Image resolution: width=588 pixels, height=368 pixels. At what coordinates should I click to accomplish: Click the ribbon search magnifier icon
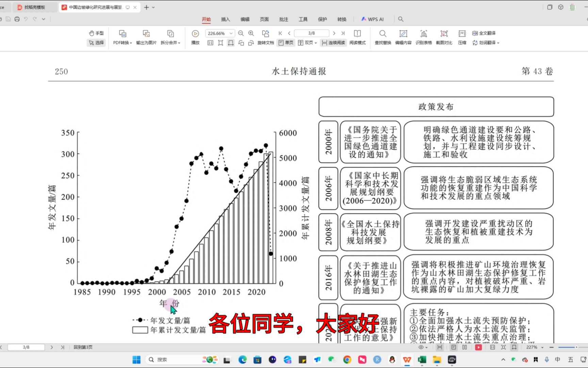point(401,19)
